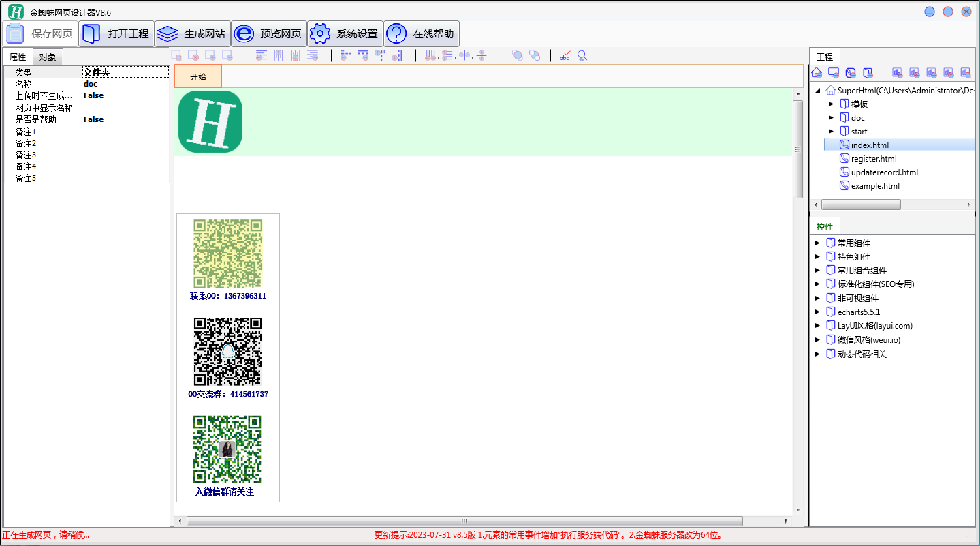Screen dimensions: 980x546
Task: Click the align top edges icon
Action: [x=279, y=56]
